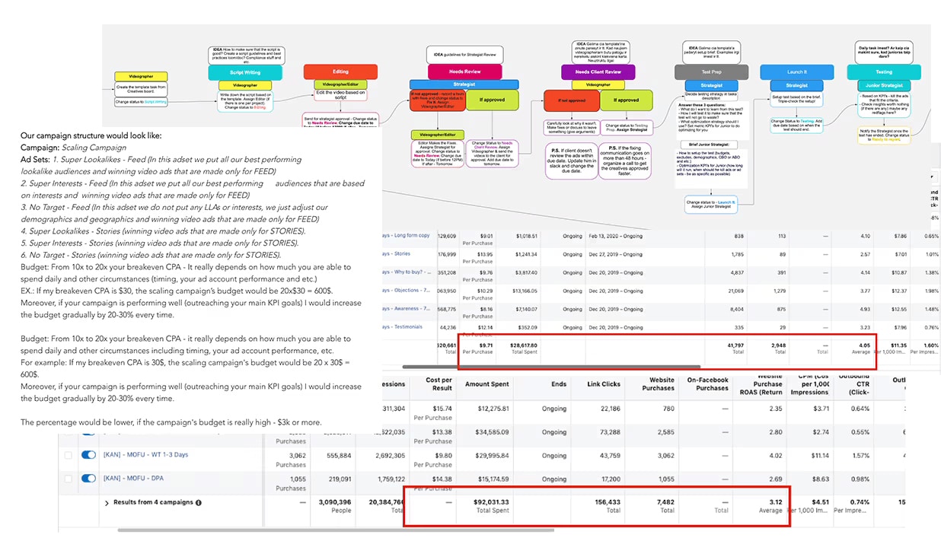This screenshot has width=941, height=560.
Task: Open the Long form copy ad set link
Action: (x=406, y=237)
